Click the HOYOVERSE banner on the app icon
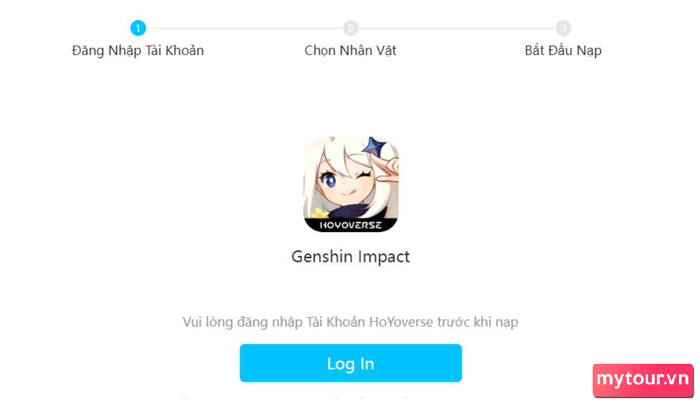The image size is (700, 405). click(x=350, y=225)
